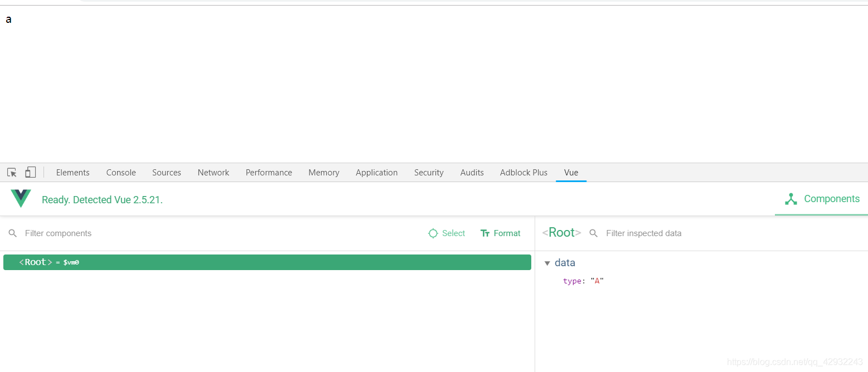Open the Audits tab
This screenshot has height=372, width=868.
tap(472, 173)
